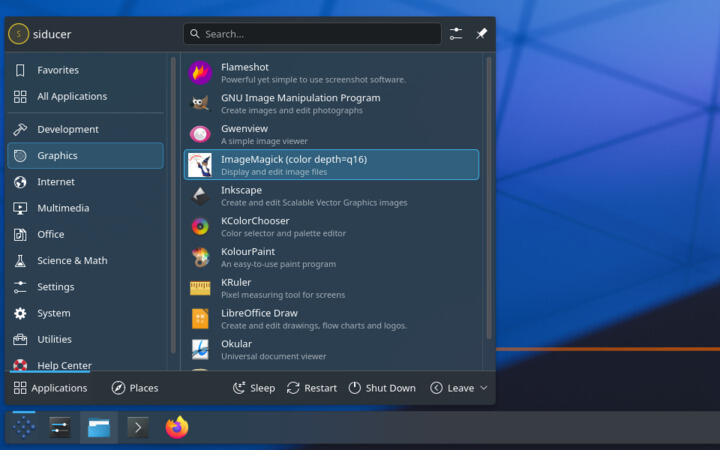Open LibreOffice Draw icon
Image resolution: width=720 pixels, height=450 pixels.
point(200,319)
